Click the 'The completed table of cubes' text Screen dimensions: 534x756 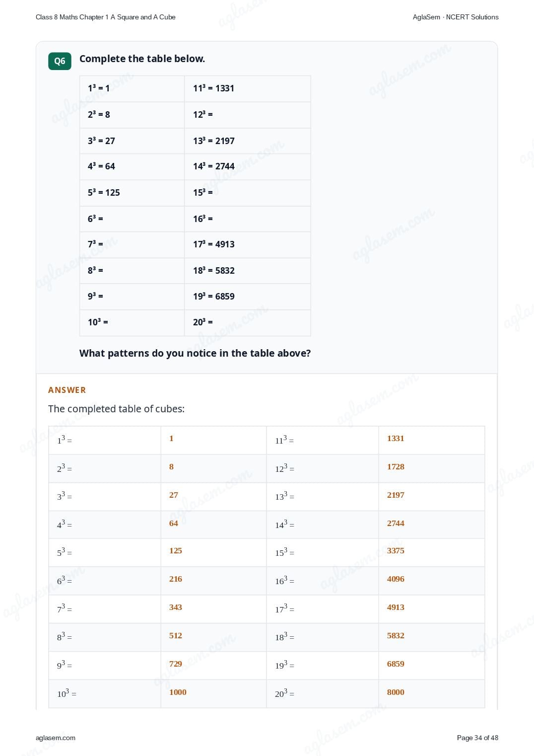point(116,409)
